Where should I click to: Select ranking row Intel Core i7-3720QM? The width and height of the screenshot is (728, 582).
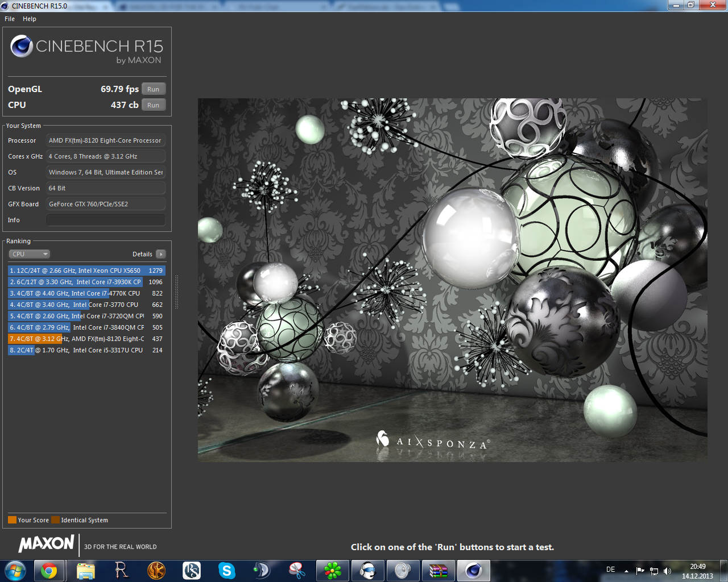pyautogui.click(x=86, y=316)
